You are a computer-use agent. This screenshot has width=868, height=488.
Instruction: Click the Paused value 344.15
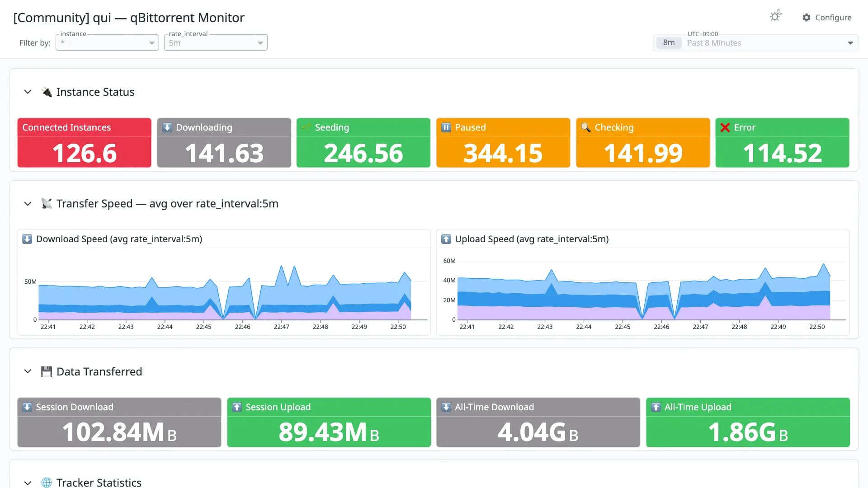[x=503, y=153]
